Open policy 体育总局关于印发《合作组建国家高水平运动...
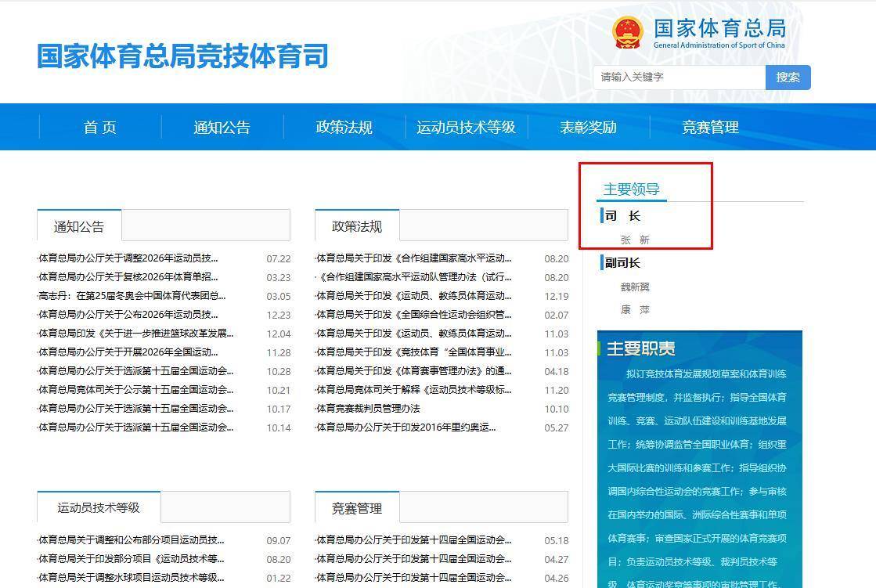Viewport: 876px width, 588px height. [x=413, y=258]
